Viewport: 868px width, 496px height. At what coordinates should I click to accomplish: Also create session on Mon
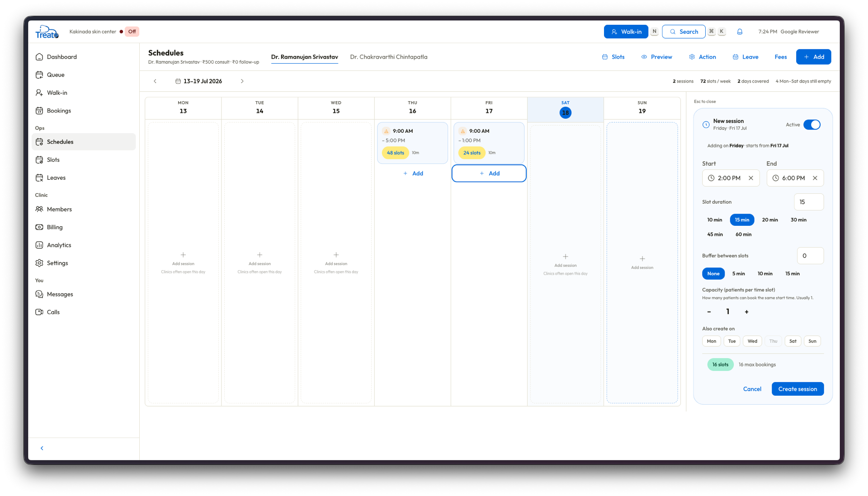point(711,341)
